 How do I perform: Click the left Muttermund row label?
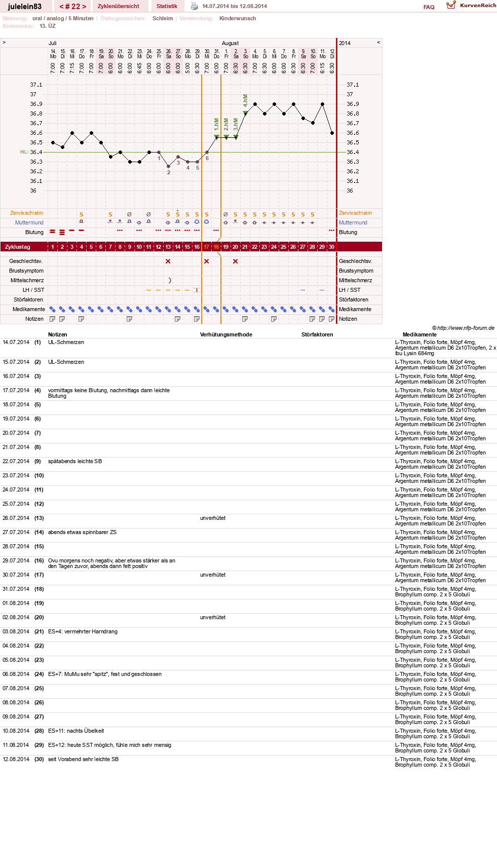point(29,222)
